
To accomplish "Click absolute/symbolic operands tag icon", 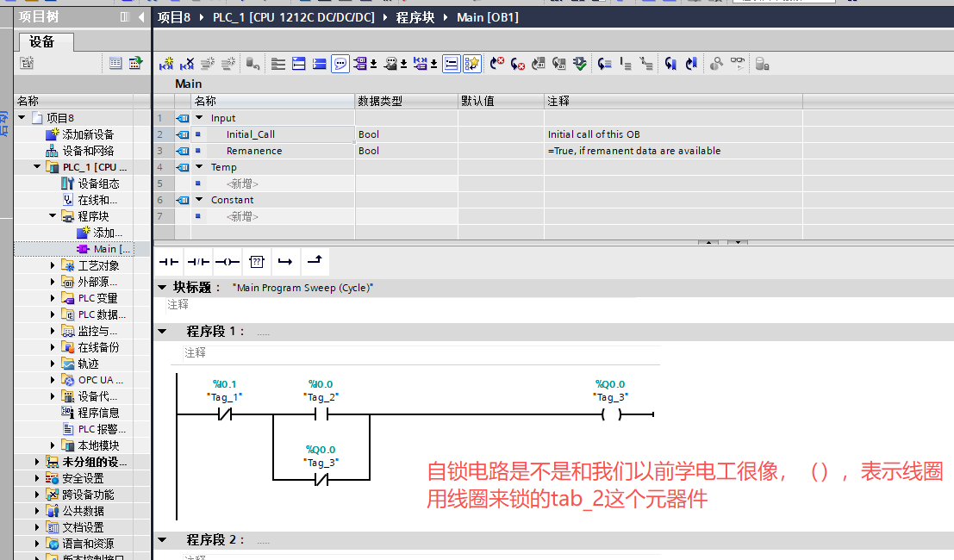I will [361, 64].
